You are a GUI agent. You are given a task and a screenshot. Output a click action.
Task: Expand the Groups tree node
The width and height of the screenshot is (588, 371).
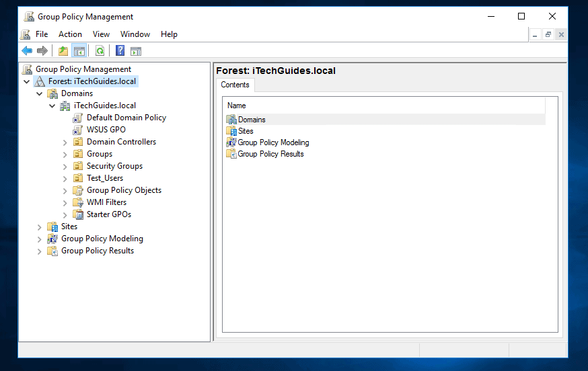(65, 155)
